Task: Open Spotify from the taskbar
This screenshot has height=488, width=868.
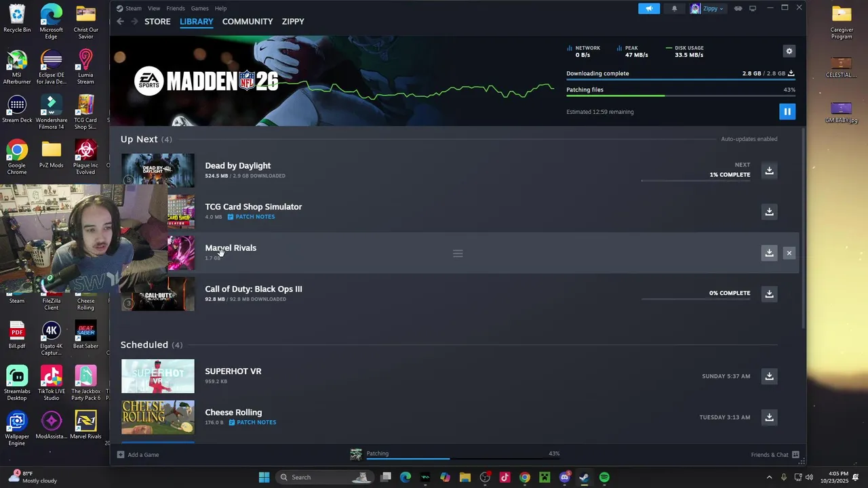Action: [604, 477]
